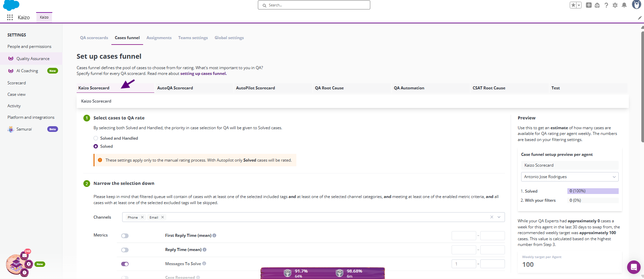644x279 pixels.
Task: Switch to Global settings tab
Action: pos(229,38)
